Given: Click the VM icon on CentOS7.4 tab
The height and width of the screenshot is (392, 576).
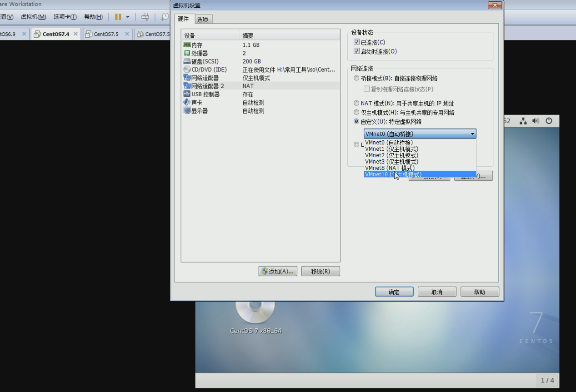Looking at the screenshot, I should click(x=37, y=34).
